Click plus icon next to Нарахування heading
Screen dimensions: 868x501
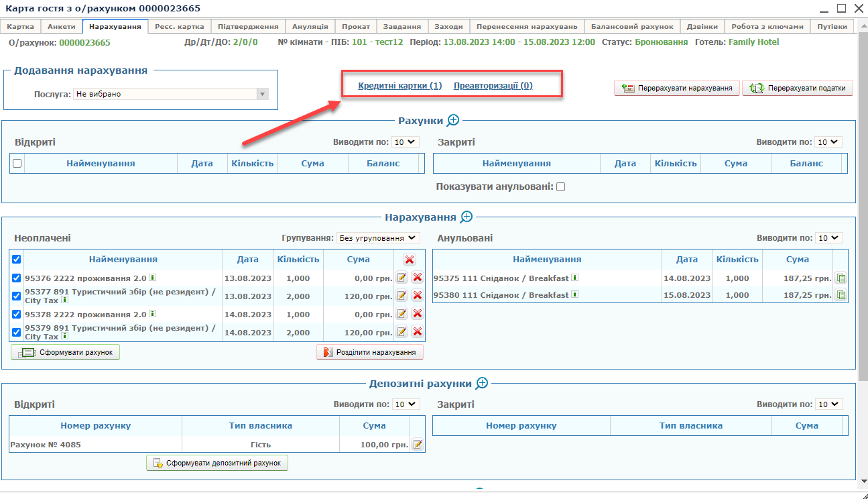click(467, 217)
